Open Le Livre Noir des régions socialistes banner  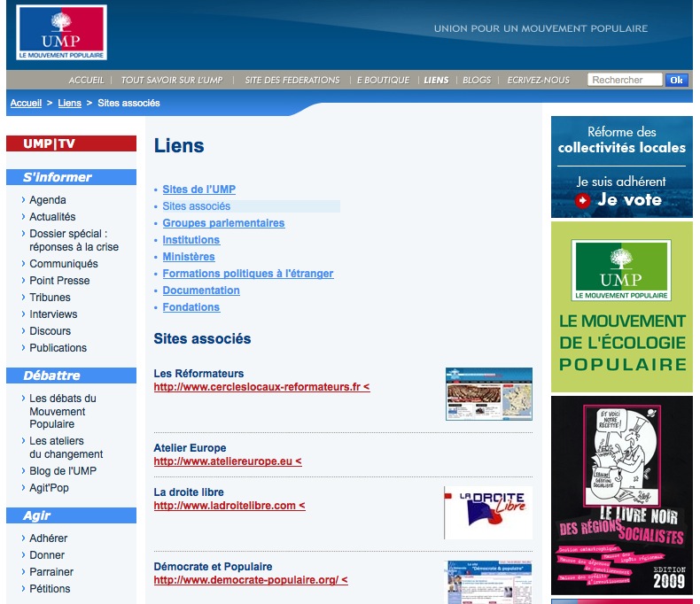[622, 495]
